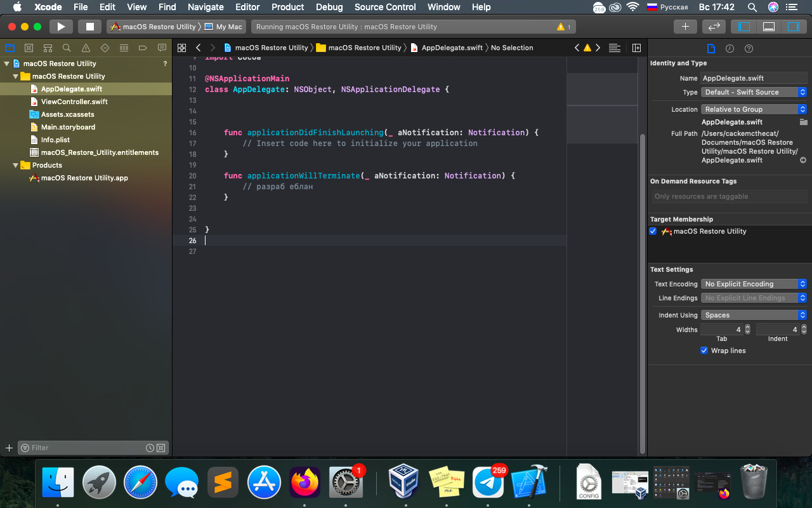Uncheck the Wrap lines checkbox
This screenshot has height=508, width=812.
704,351
